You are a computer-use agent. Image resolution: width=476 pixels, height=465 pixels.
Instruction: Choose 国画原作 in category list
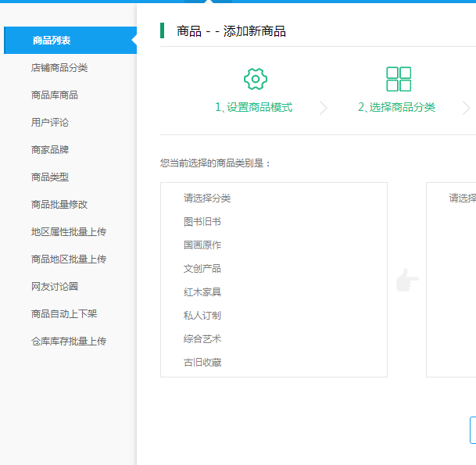[x=202, y=245]
